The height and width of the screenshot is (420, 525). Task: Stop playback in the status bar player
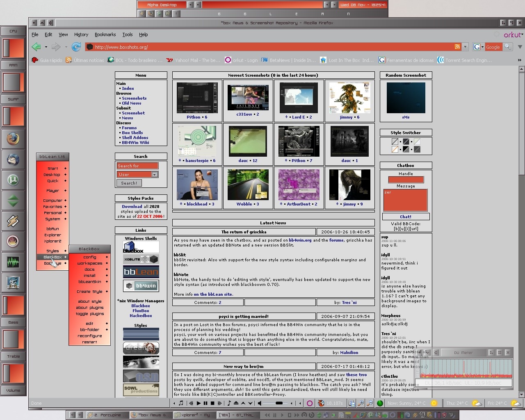pyautogui.click(x=212, y=403)
